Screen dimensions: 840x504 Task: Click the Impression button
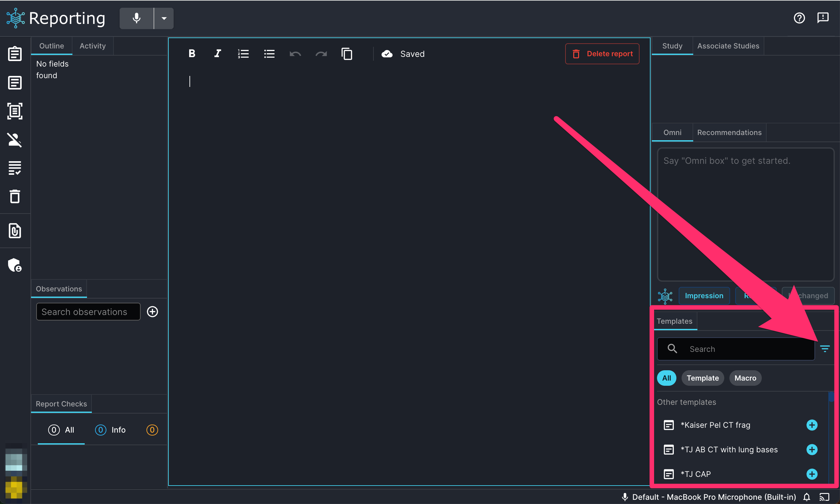pyautogui.click(x=704, y=296)
